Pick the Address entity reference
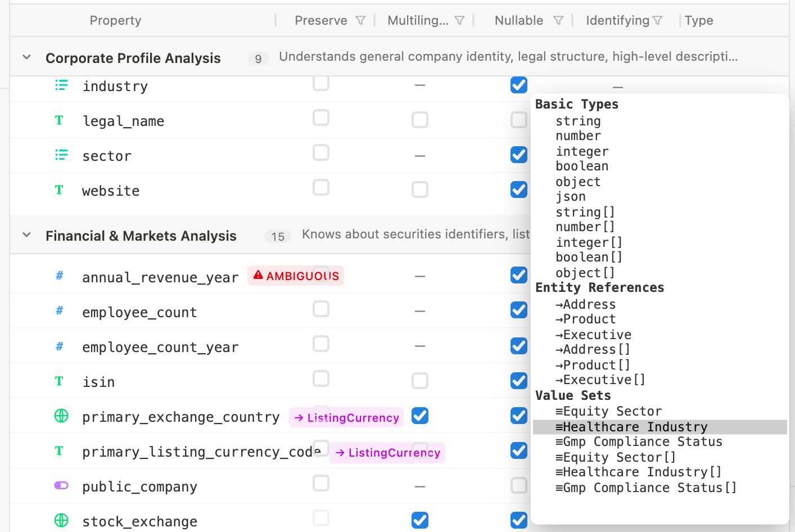 (x=585, y=304)
